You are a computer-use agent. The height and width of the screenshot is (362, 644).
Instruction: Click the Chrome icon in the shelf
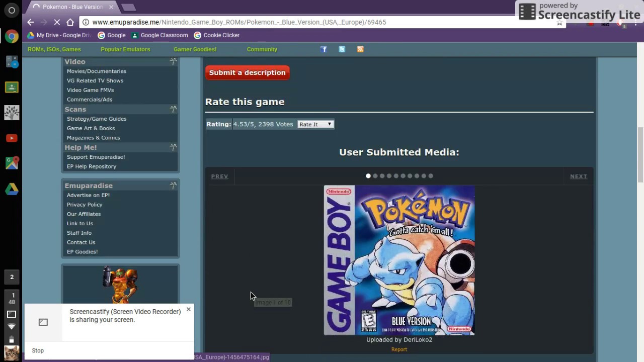click(x=12, y=37)
